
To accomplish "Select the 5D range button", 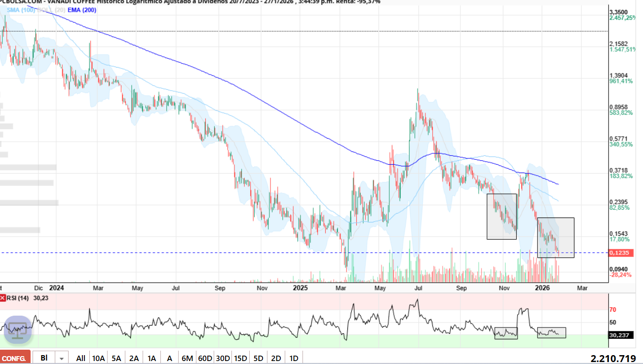I will click(259, 358).
